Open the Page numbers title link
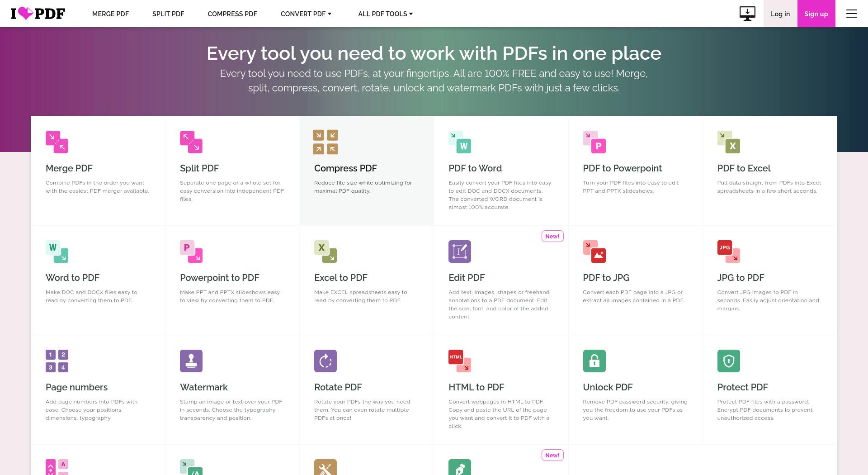 pyautogui.click(x=77, y=387)
